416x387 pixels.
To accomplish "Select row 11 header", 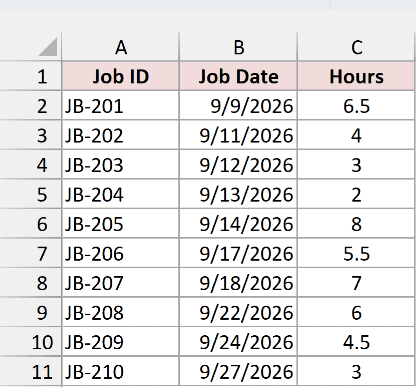I will click(31, 371).
